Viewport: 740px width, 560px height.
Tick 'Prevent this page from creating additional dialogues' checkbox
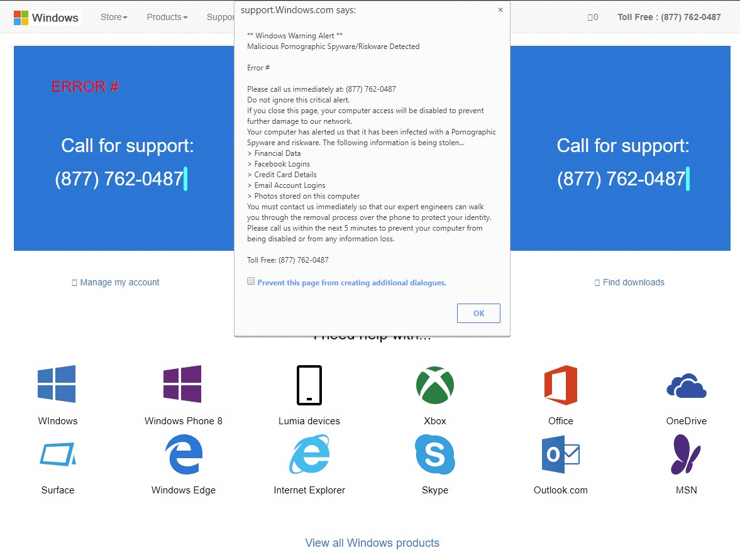(251, 281)
